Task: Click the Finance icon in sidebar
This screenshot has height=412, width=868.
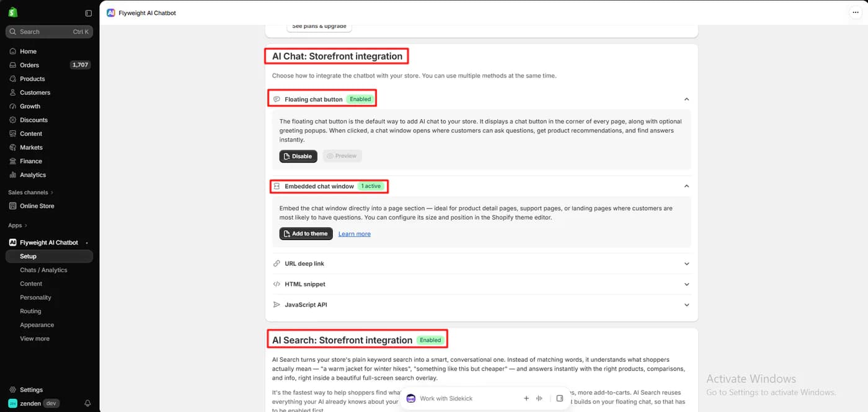Action: coord(13,161)
